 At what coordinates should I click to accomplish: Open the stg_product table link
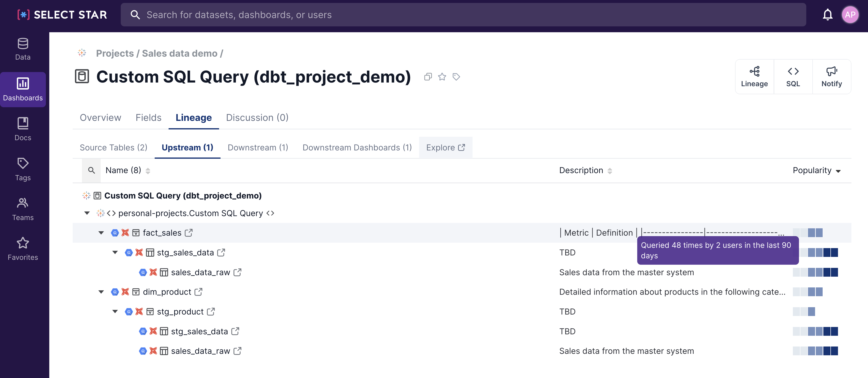coord(180,312)
